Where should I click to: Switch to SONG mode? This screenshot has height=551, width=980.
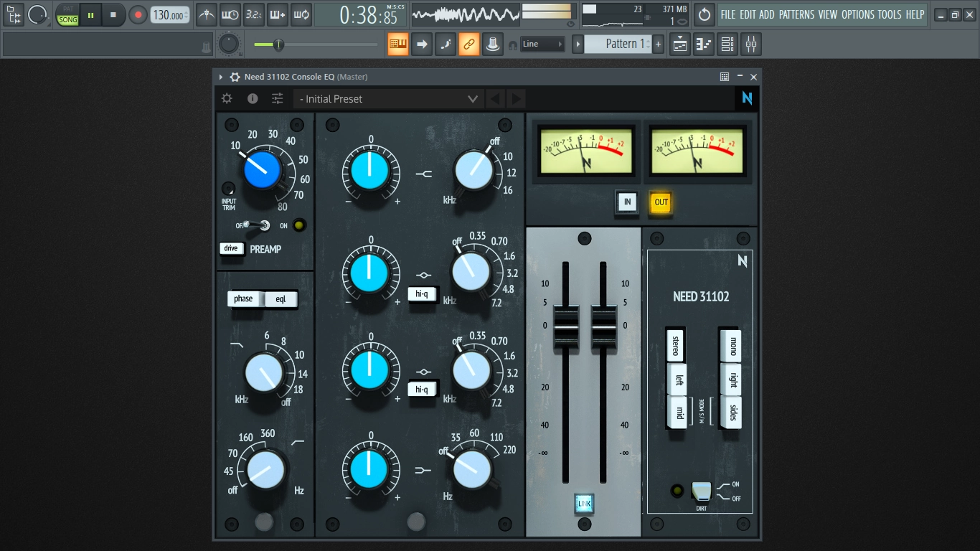coord(67,20)
